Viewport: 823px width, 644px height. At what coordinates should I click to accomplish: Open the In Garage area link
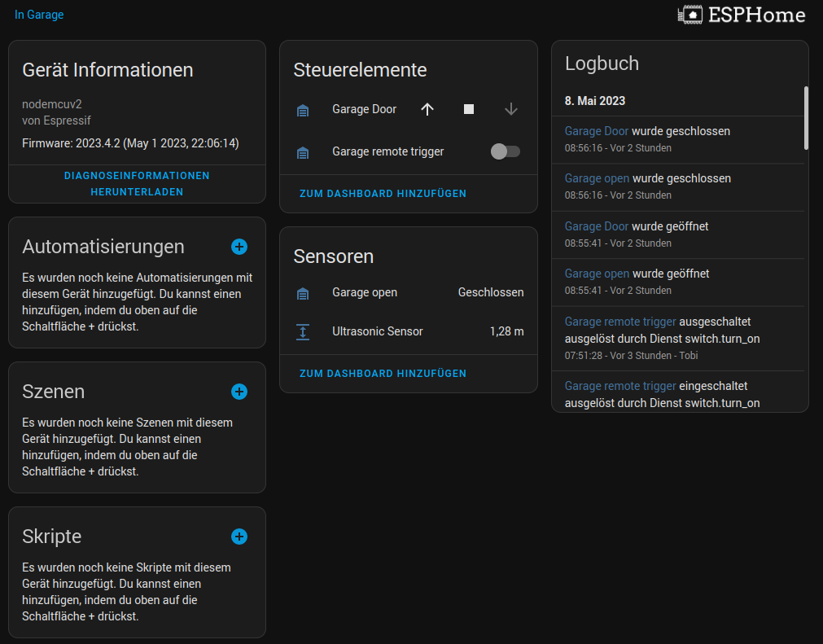39,15
